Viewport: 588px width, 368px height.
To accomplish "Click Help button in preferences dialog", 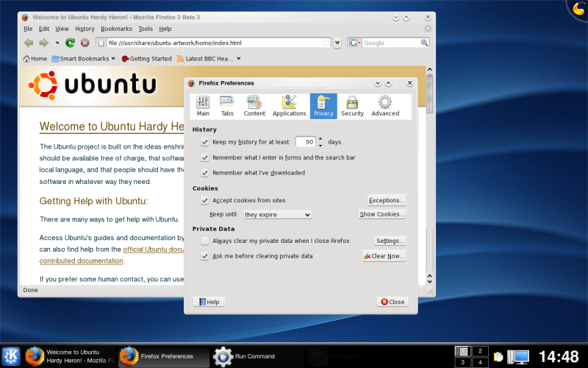I will pyautogui.click(x=209, y=302).
